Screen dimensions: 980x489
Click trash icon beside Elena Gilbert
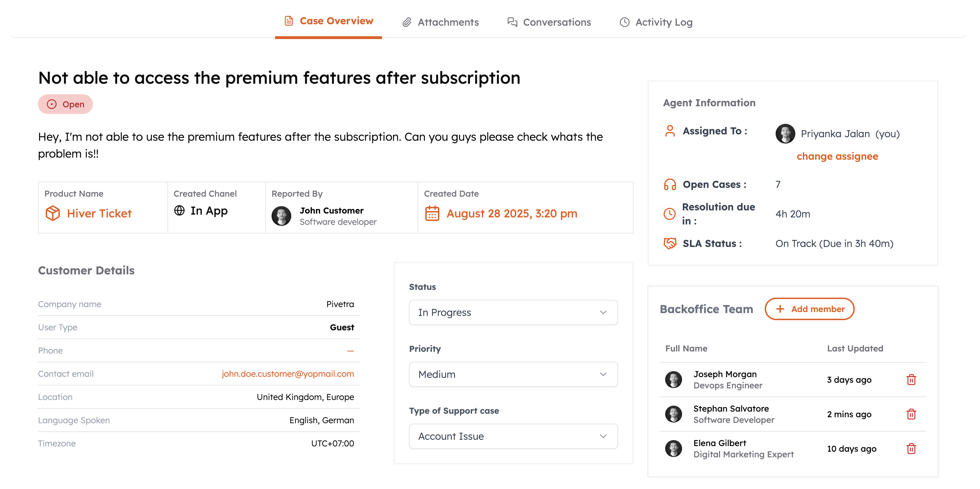point(911,448)
